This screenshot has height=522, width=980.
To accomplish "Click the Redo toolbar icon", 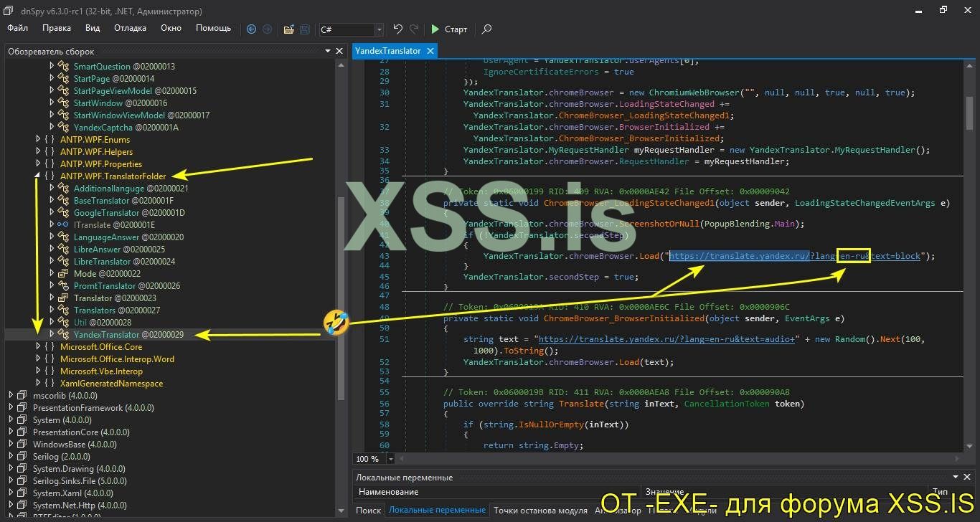I will click(x=414, y=29).
